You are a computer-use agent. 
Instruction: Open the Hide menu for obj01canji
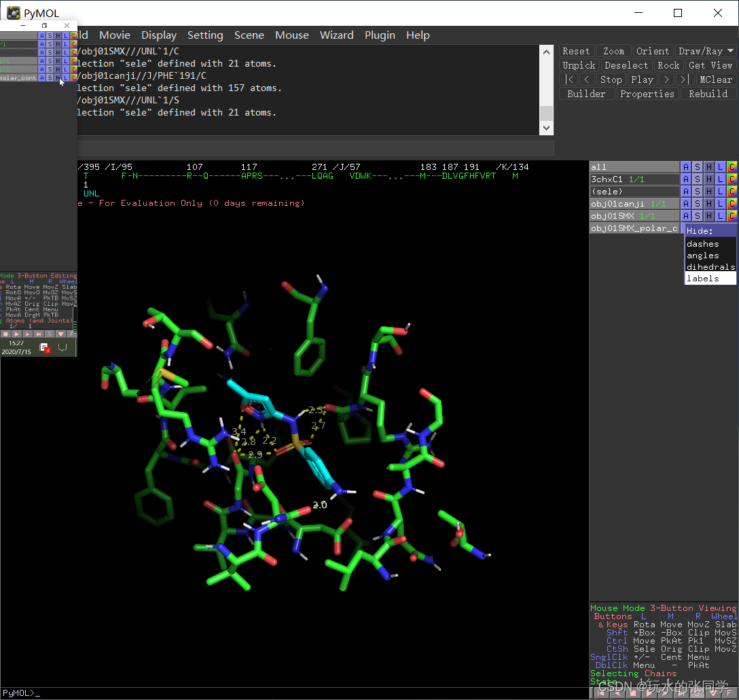708,204
